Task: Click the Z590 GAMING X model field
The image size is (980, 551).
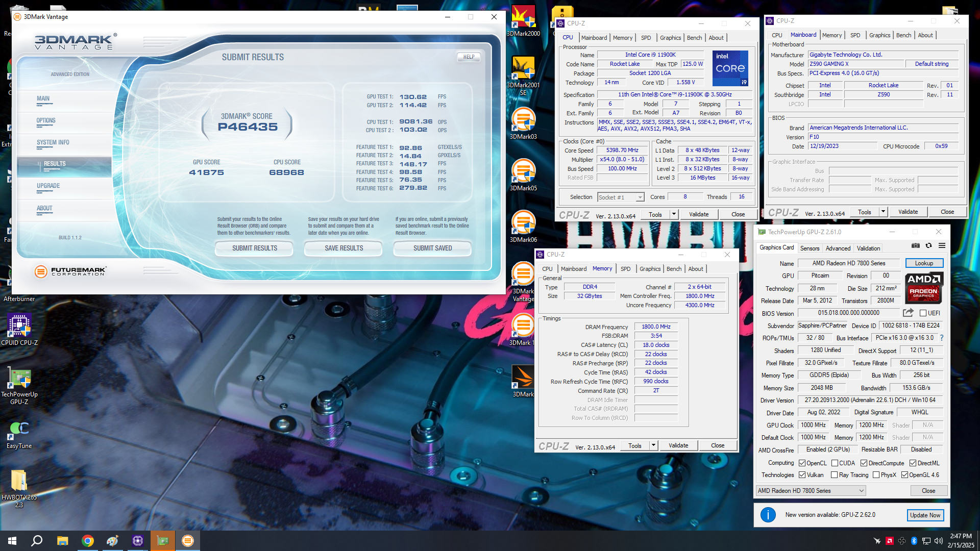Action: click(x=856, y=64)
